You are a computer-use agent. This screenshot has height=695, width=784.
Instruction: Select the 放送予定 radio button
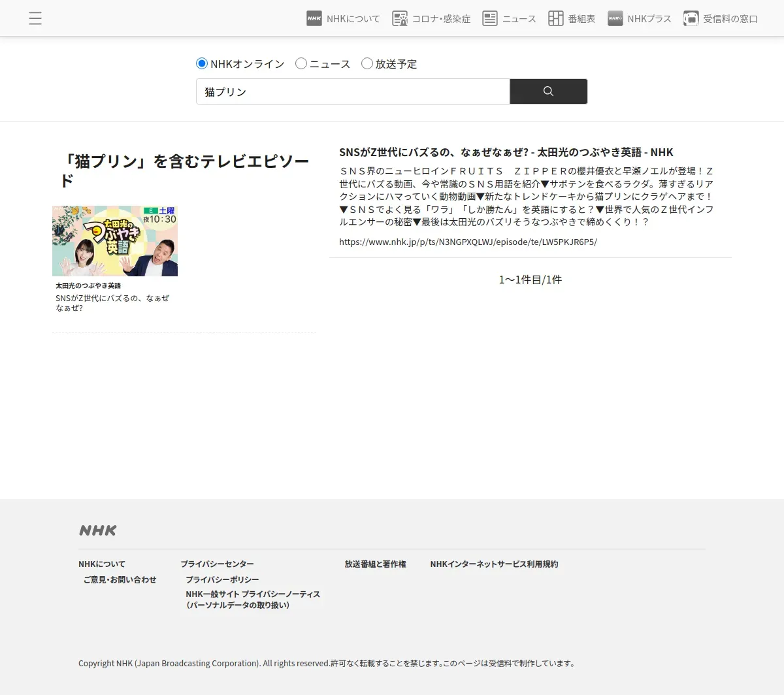(x=367, y=63)
